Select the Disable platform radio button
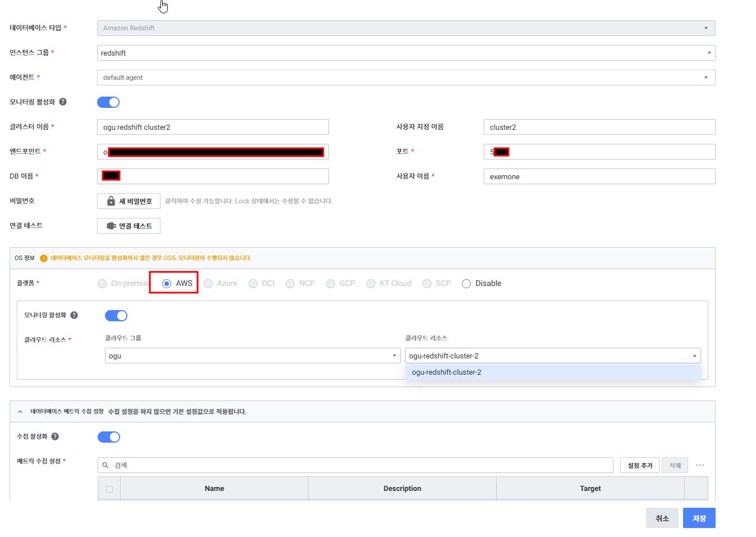This screenshot has width=756, height=537. (x=466, y=284)
